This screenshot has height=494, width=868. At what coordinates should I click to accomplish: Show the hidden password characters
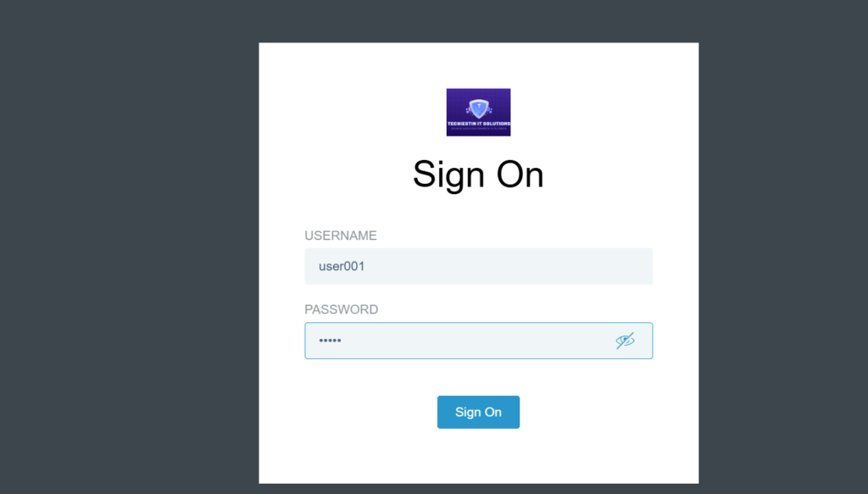[x=625, y=341]
